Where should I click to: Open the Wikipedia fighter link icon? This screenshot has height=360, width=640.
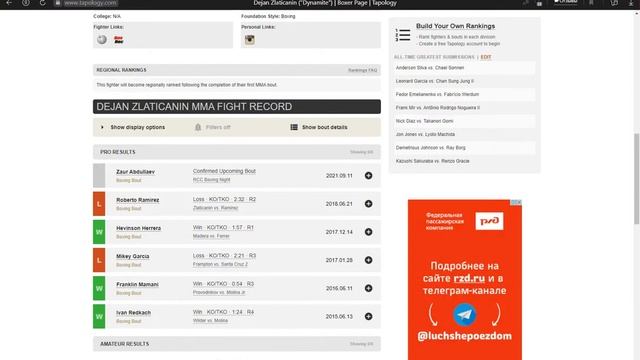pyautogui.click(x=102, y=40)
